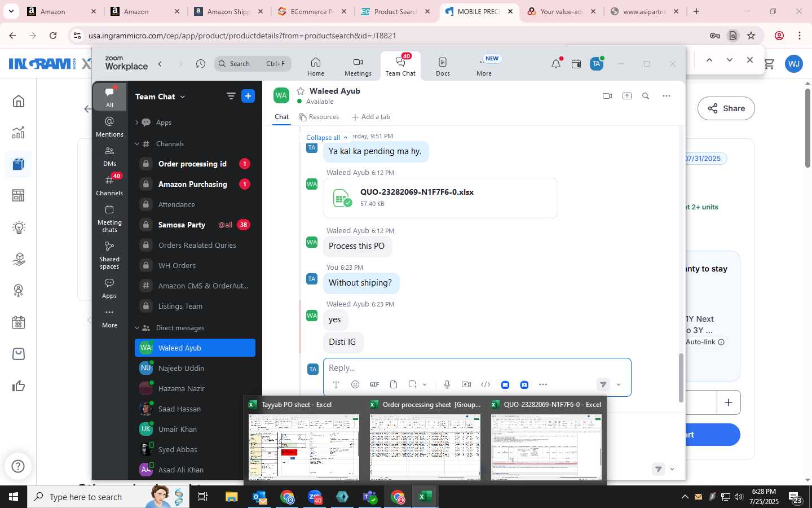Open the Docs tab in Zoom
812x508 pixels.
[443, 67]
